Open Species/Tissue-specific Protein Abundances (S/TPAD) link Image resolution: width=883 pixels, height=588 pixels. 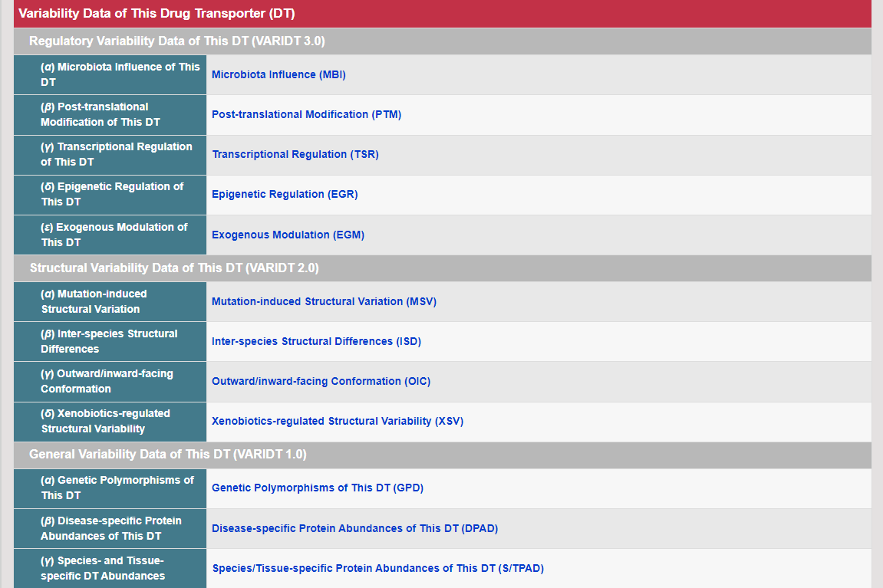click(377, 568)
